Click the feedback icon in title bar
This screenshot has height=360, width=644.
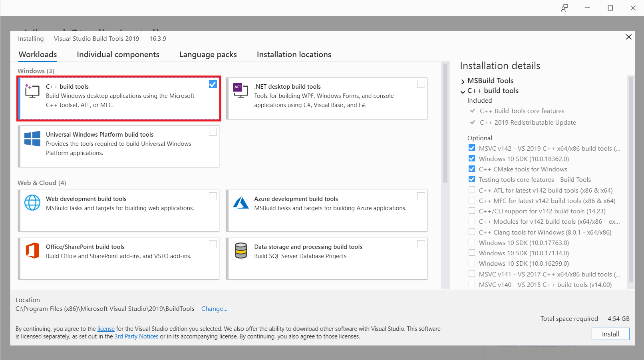coord(564,8)
